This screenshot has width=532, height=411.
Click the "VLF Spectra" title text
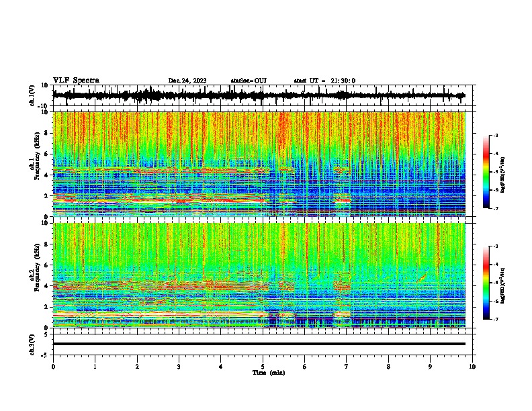pos(76,81)
